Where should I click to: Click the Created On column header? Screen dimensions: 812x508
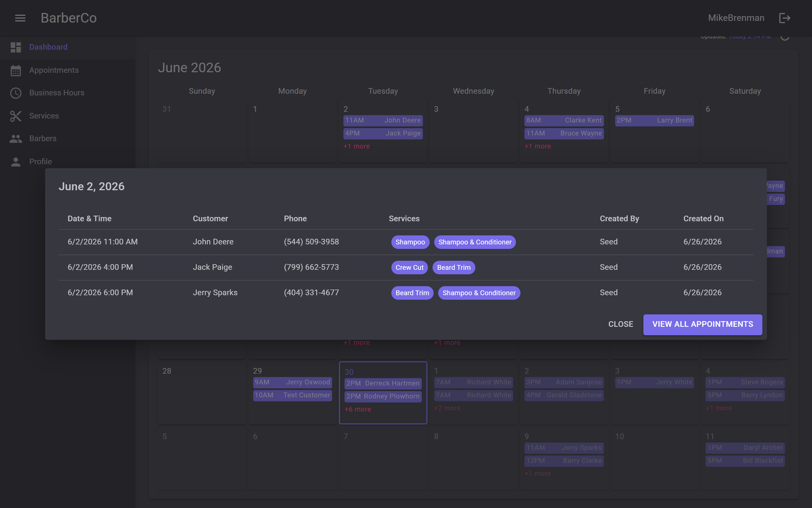[x=703, y=219]
